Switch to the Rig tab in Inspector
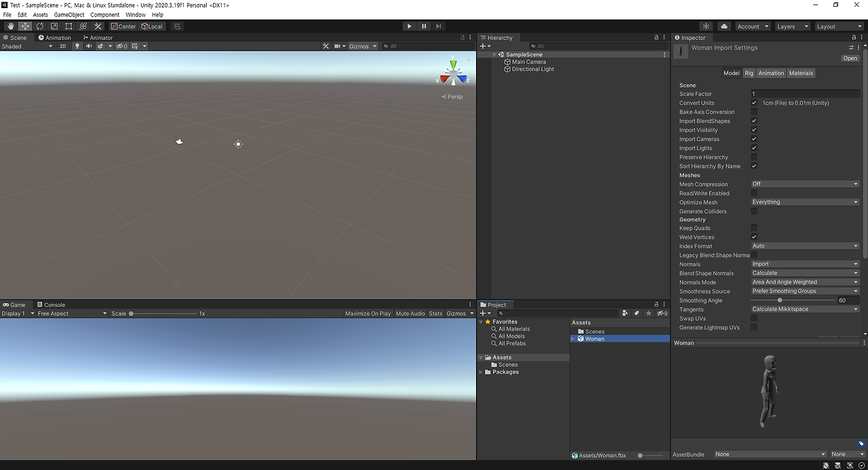This screenshot has height=470, width=868. tap(749, 73)
